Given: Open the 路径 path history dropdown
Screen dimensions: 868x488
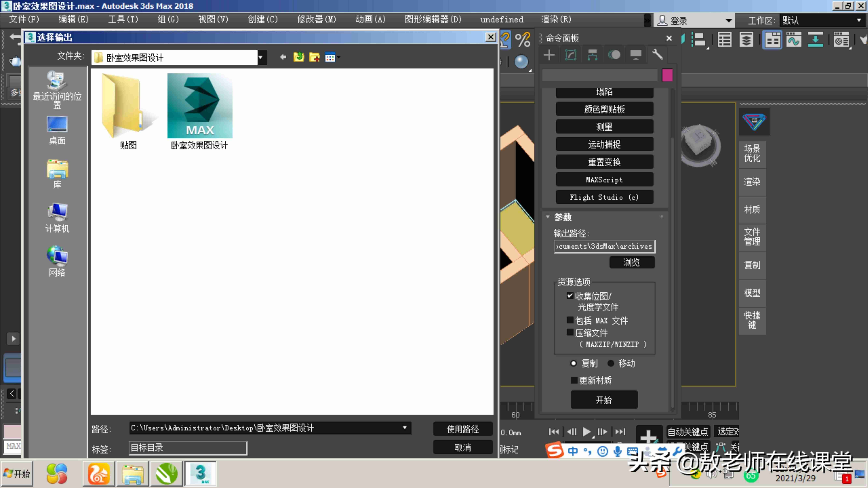Looking at the screenshot, I should click(404, 428).
